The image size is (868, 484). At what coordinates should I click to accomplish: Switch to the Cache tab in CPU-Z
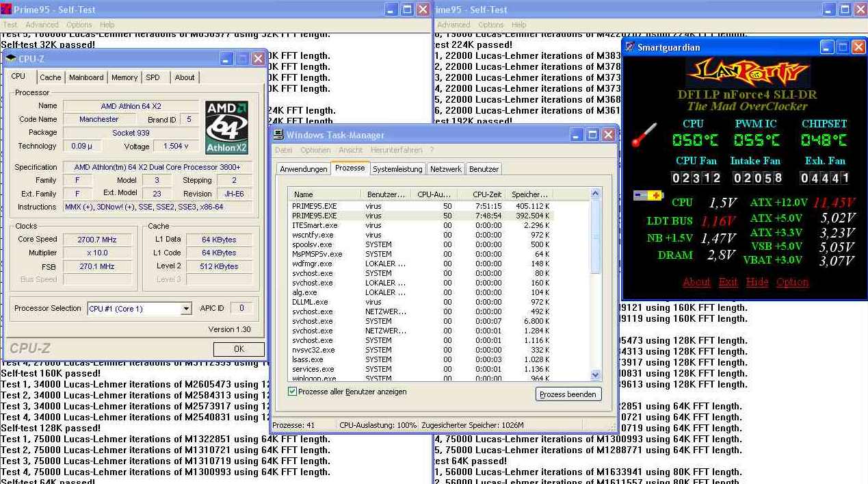click(x=50, y=77)
